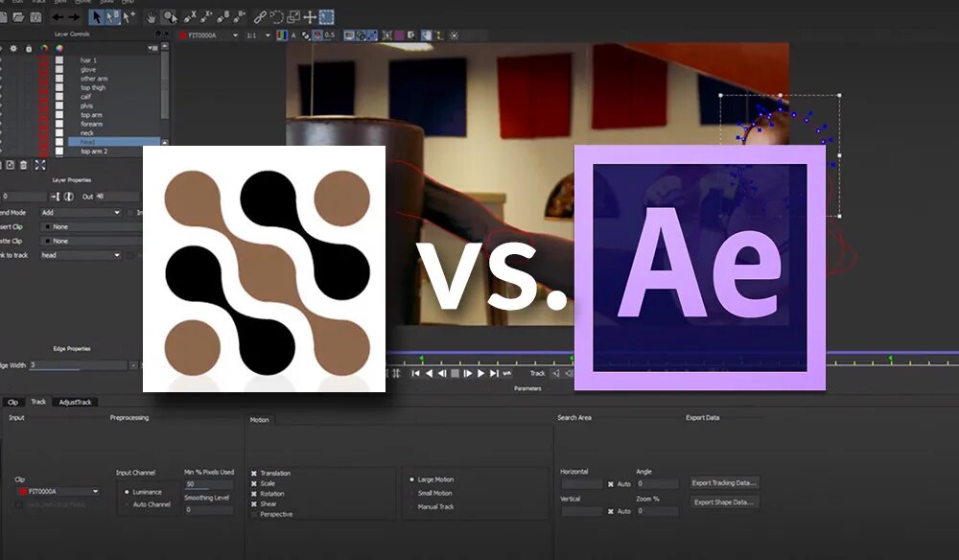Open the 1:1 zoom ratio dropdown

tap(258, 35)
